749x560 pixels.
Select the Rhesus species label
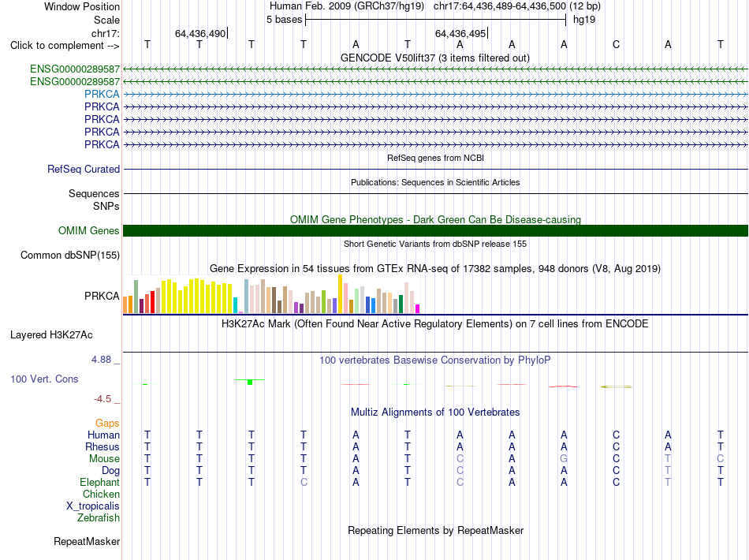tap(102, 446)
